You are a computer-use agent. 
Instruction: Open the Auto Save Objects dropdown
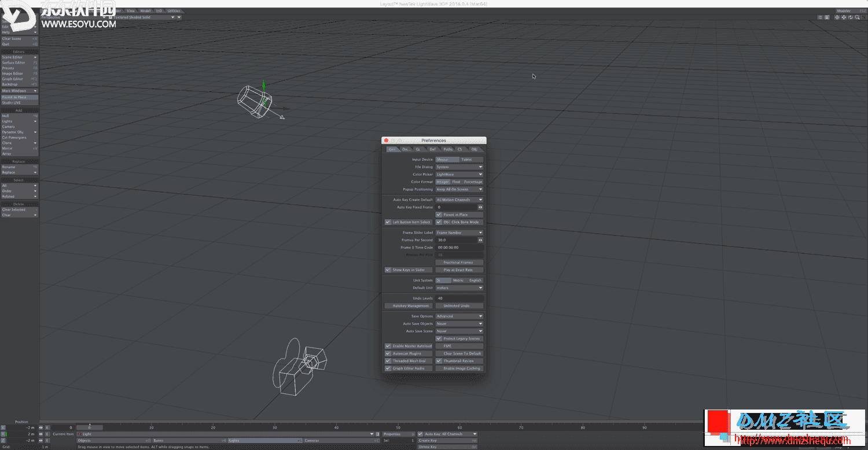click(459, 324)
